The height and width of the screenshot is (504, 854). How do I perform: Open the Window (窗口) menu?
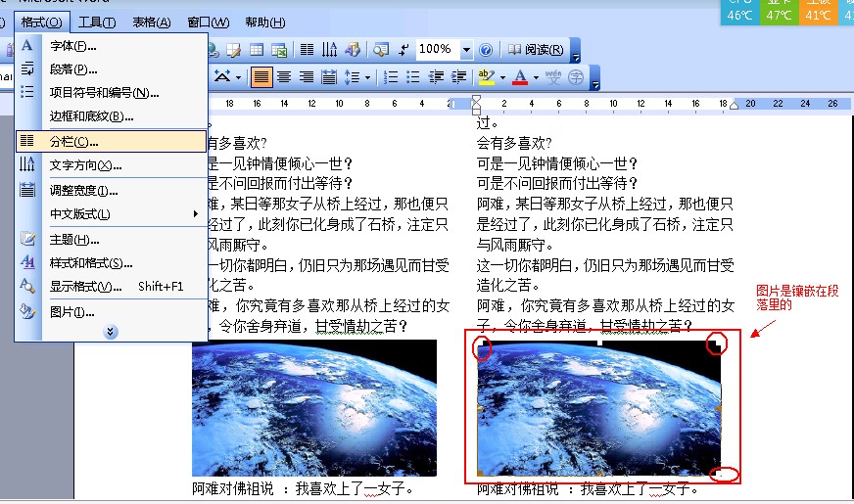coord(208,23)
